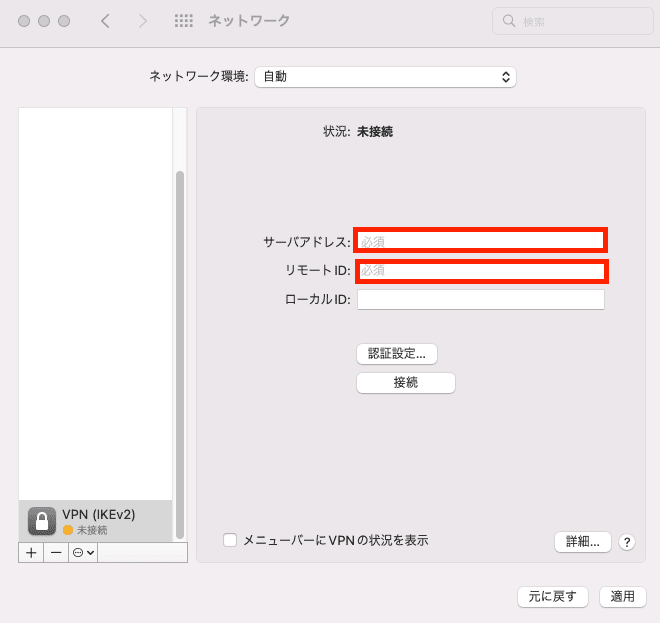The height and width of the screenshot is (623, 660).
Task: Click the service list vertical scrollbar
Action: click(180, 354)
